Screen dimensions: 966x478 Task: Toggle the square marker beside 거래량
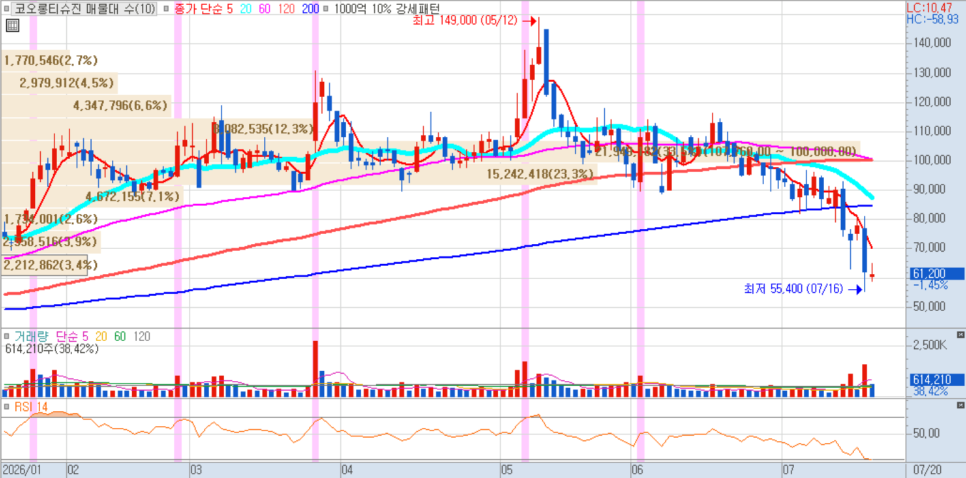7,336
